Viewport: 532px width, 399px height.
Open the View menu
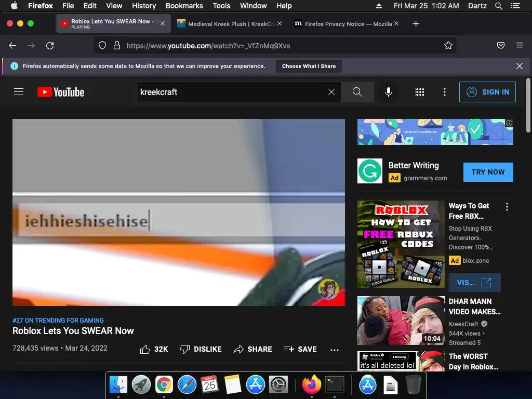tap(114, 6)
